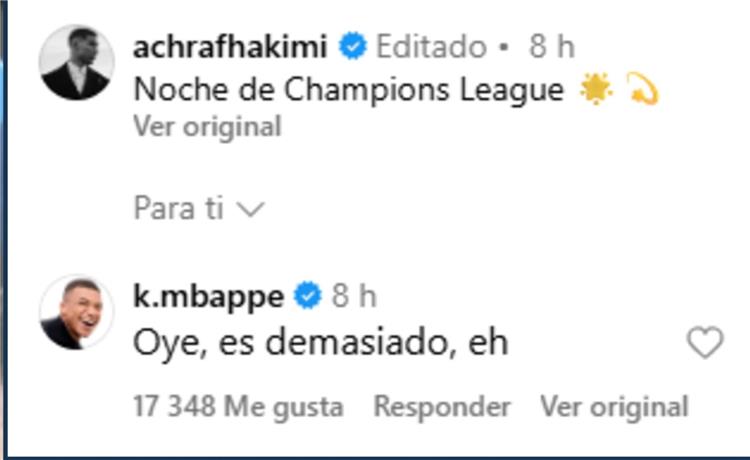This screenshot has height=460, width=750.
Task: Show original text of the post caption
Action: [x=207, y=127]
